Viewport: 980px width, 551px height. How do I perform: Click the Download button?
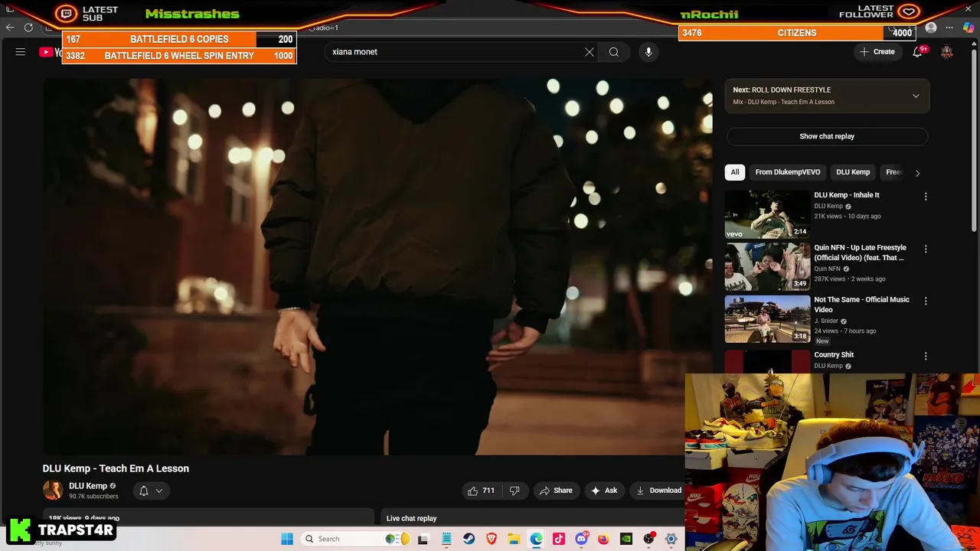[658, 491]
